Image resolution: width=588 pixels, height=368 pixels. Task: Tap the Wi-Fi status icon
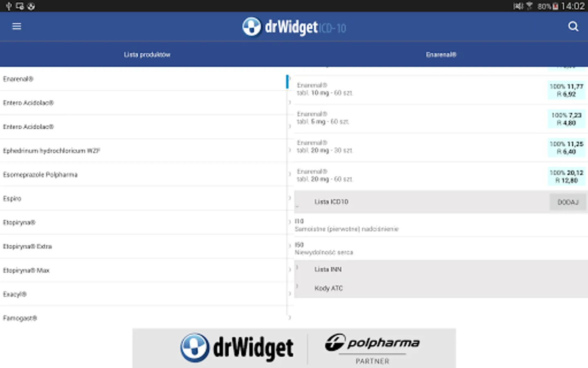click(529, 6)
